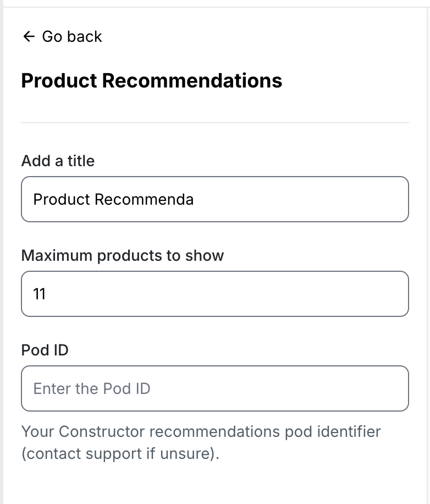The height and width of the screenshot is (504, 430).
Task: Click the "Add a title" label
Action: (58, 161)
